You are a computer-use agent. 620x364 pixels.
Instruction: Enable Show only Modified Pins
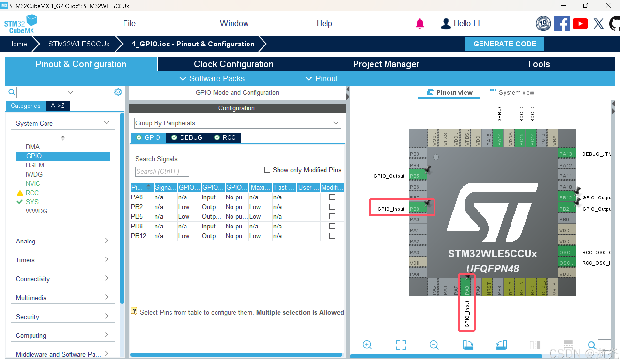point(267,170)
